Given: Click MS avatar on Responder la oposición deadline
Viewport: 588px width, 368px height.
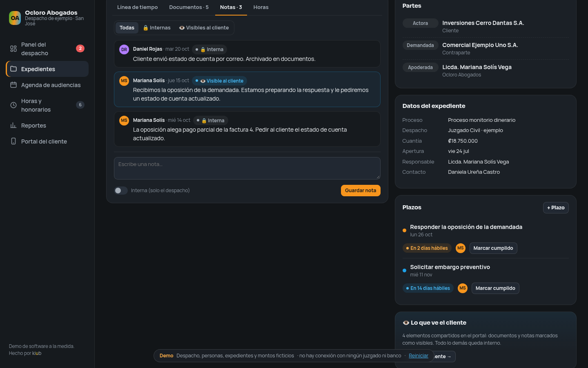Looking at the screenshot, I should (x=461, y=248).
